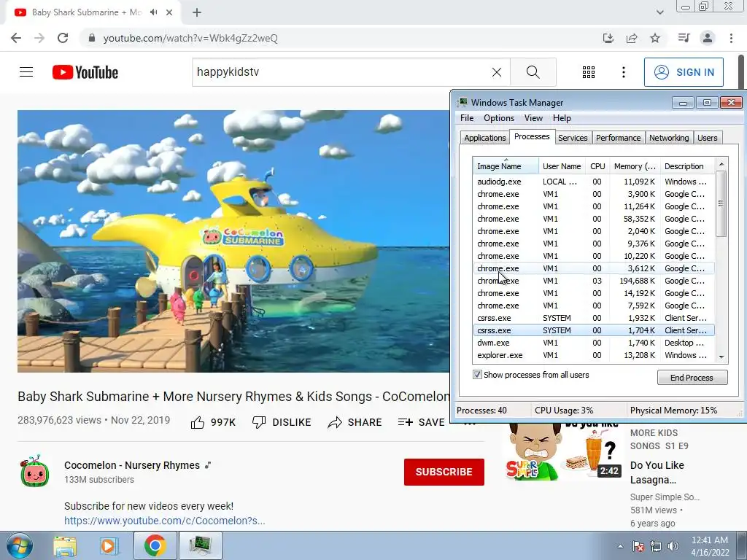
Task: Clear the search box with the X
Action: (x=496, y=72)
